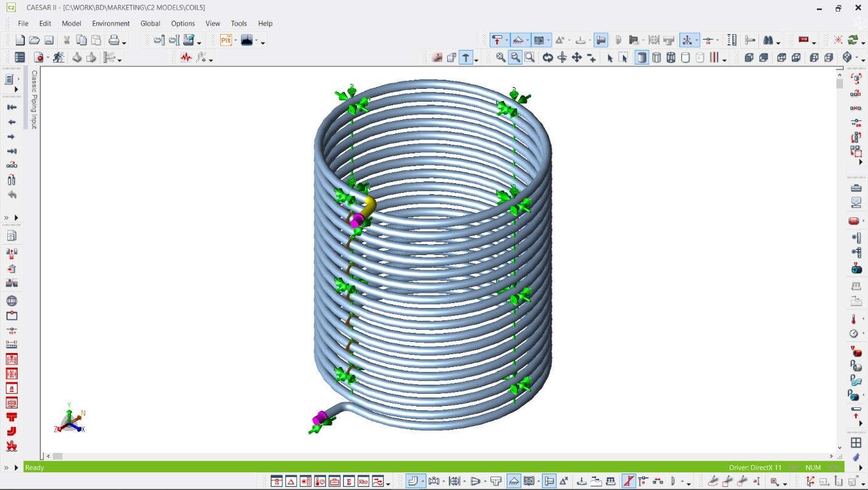Expand the Plt plot dropdown arrow
Image resolution: width=868 pixels, height=490 pixels.
tap(235, 41)
